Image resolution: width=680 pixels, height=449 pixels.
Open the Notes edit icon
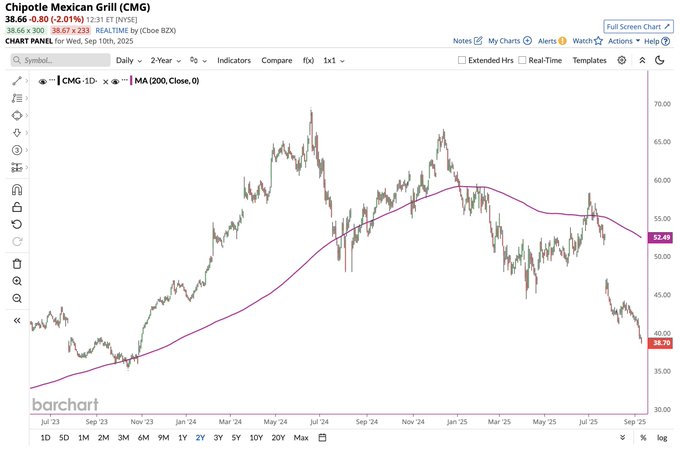(x=478, y=41)
